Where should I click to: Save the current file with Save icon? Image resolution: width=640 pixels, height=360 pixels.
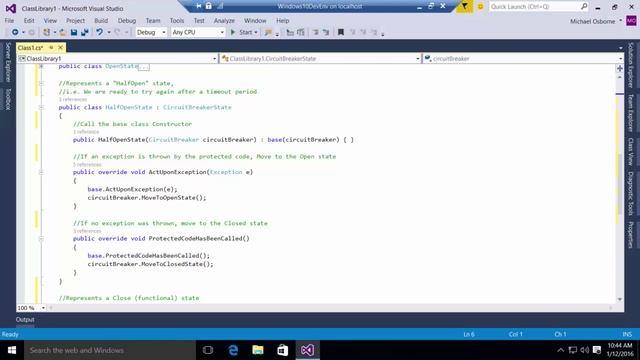74,32
